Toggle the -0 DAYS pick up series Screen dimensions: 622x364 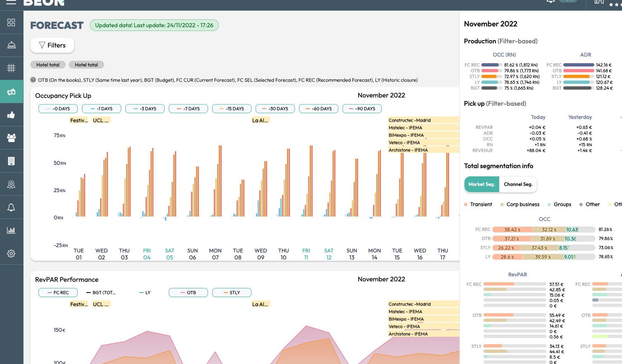click(x=58, y=109)
